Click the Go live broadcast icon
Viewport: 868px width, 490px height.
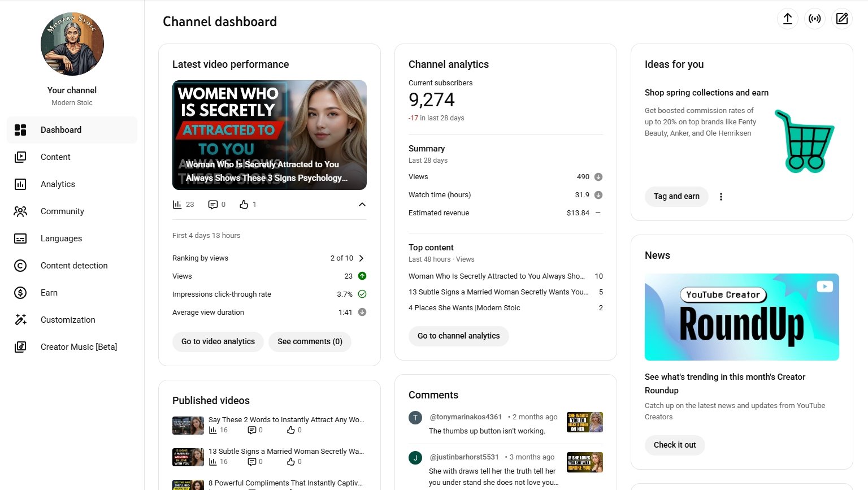pyautogui.click(x=814, y=19)
